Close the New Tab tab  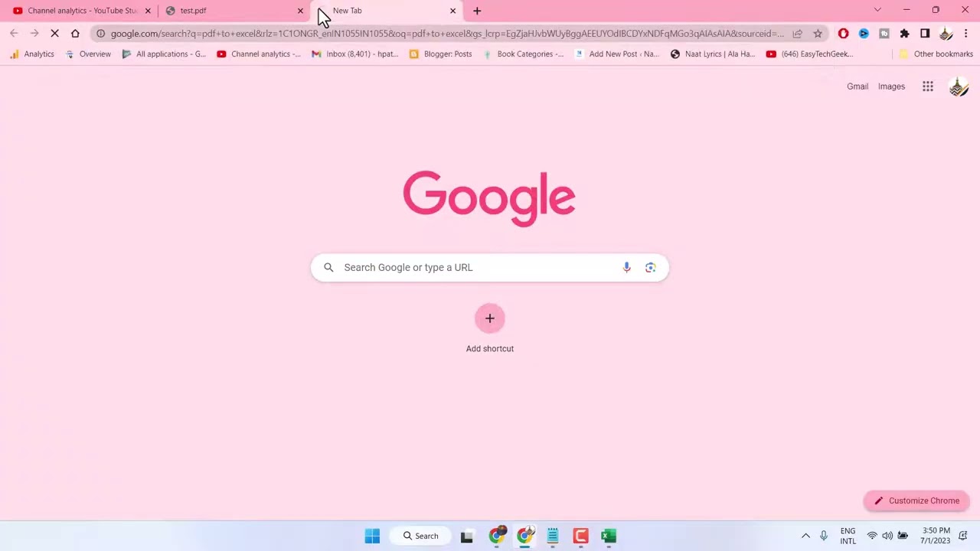452,11
